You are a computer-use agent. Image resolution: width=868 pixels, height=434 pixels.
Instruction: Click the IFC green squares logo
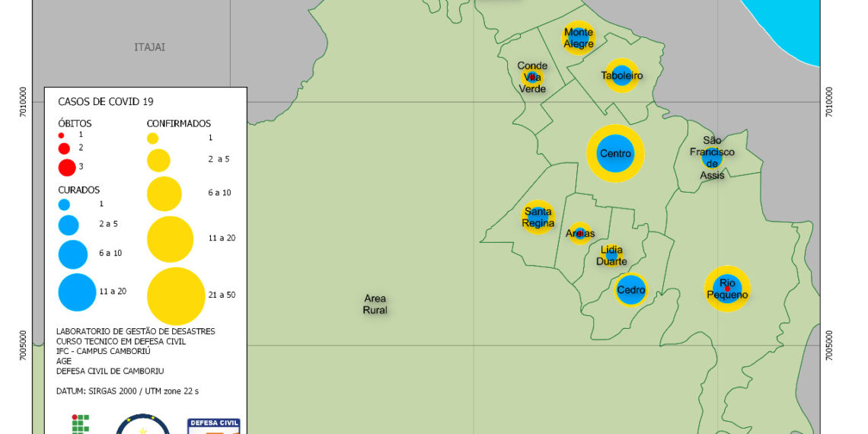pyautogui.click(x=81, y=423)
